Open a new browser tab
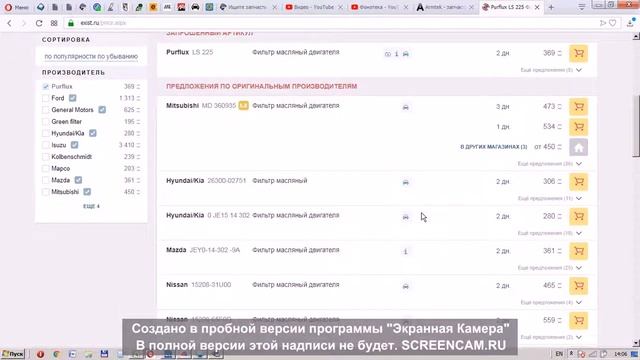The image size is (640, 360). 551,7
